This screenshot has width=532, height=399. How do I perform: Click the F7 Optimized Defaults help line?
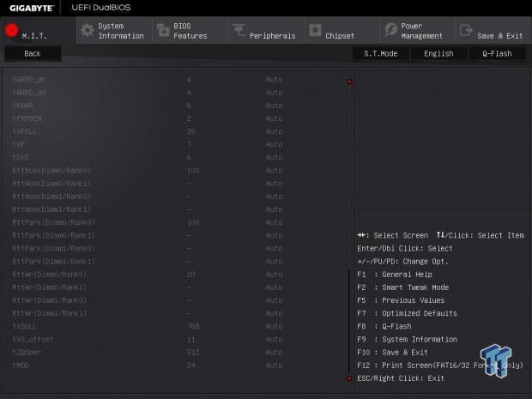(x=407, y=313)
